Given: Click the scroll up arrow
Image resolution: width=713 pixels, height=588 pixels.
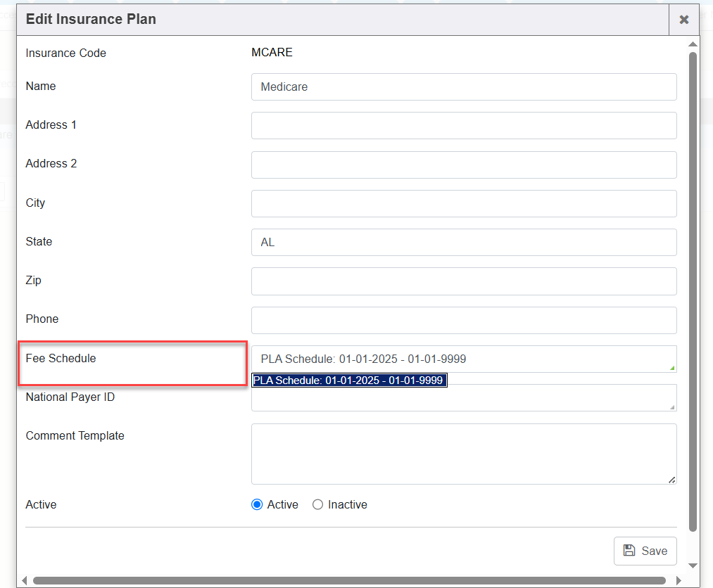Looking at the screenshot, I should (x=693, y=44).
